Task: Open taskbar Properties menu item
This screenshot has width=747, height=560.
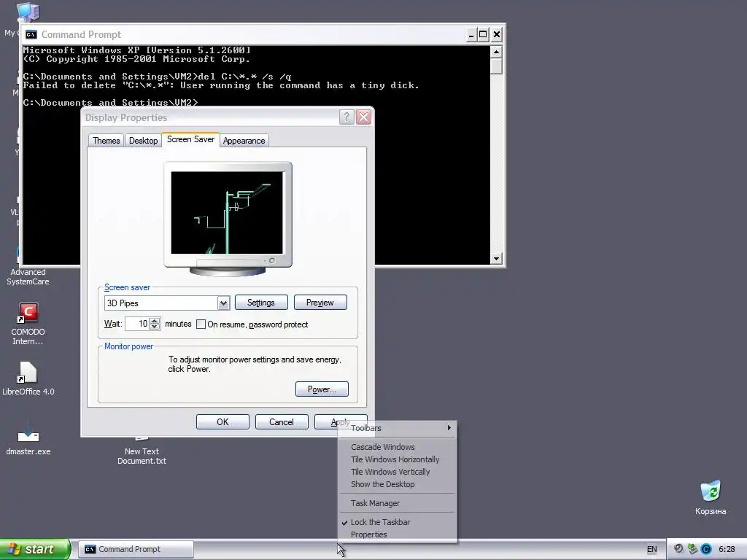Action: click(x=397, y=534)
